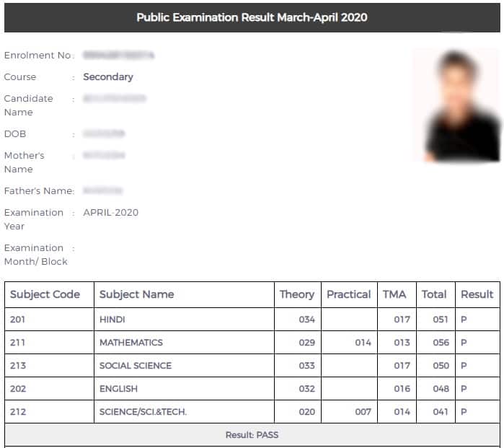Click Mathematics total '056'

pos(441,343)
